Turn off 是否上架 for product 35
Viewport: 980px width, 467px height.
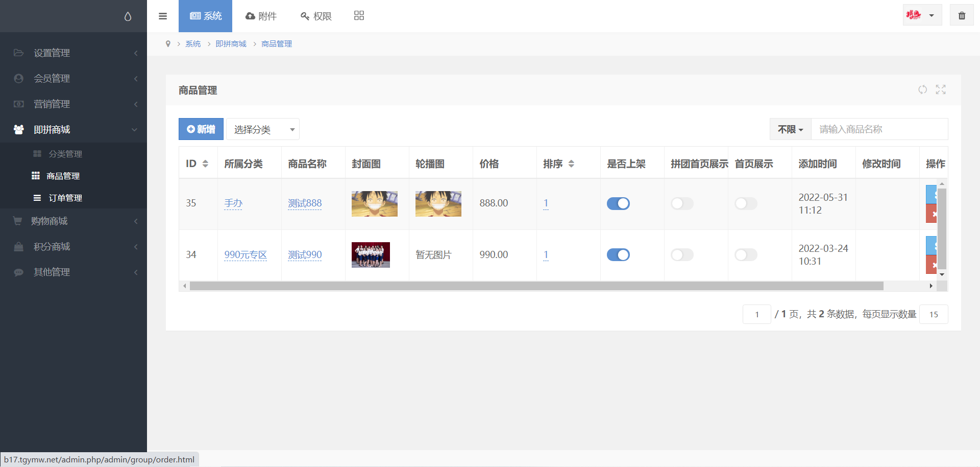(x=618, y=204)
